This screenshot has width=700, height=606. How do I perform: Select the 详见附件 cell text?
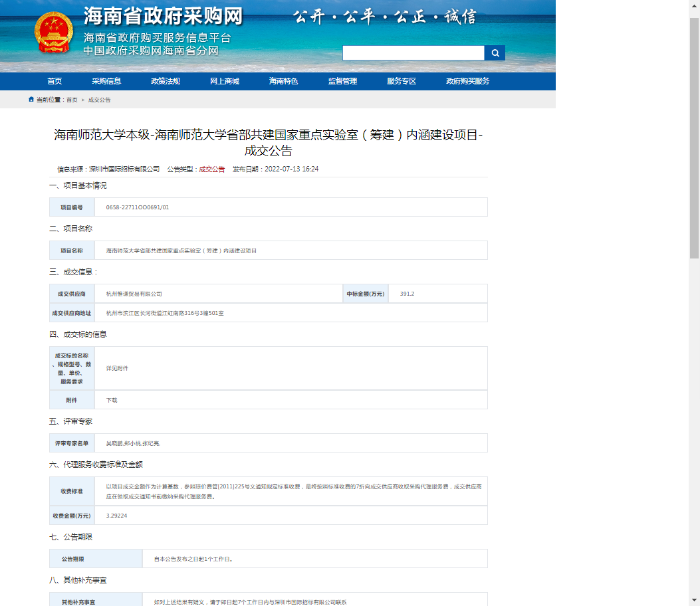117,368
